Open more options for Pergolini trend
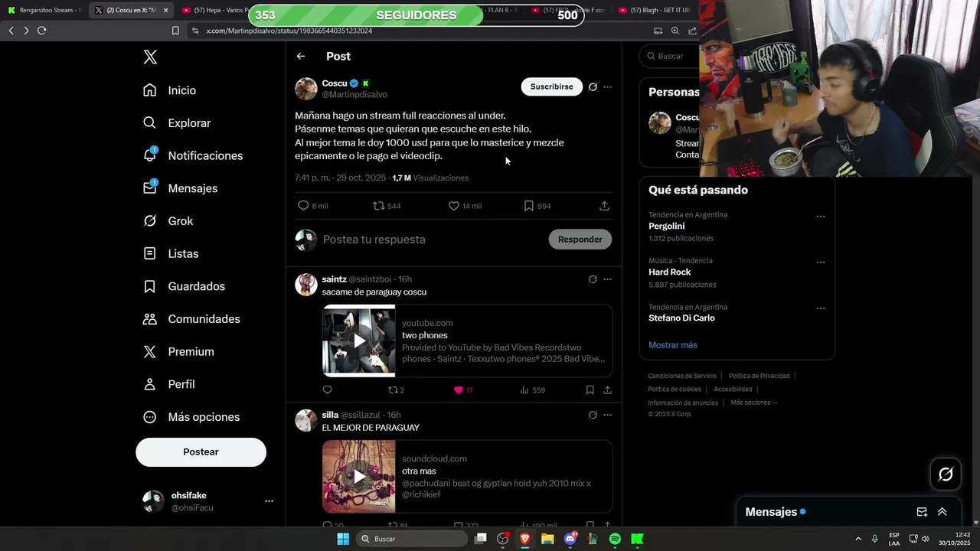980x551 pixels. point(821,217)
